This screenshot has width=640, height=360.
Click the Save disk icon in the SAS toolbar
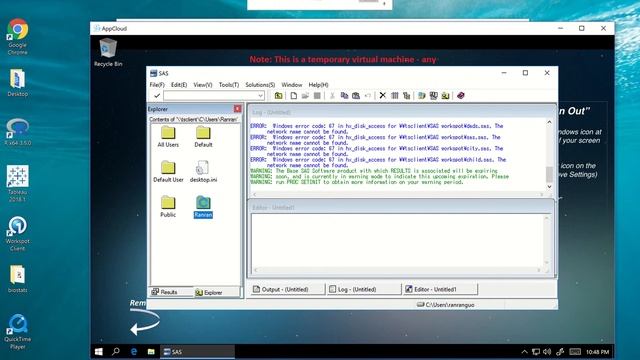(x=317, y=96)
